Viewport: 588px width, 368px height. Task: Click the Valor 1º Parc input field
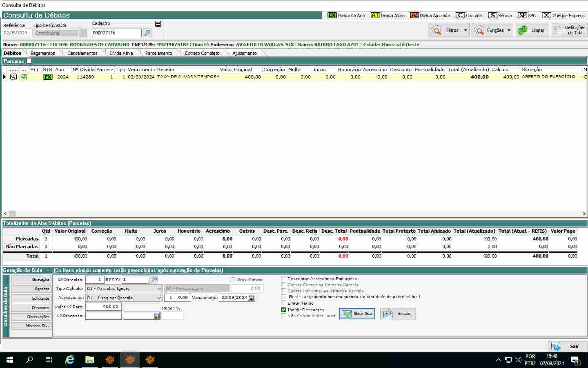point(103,307)
